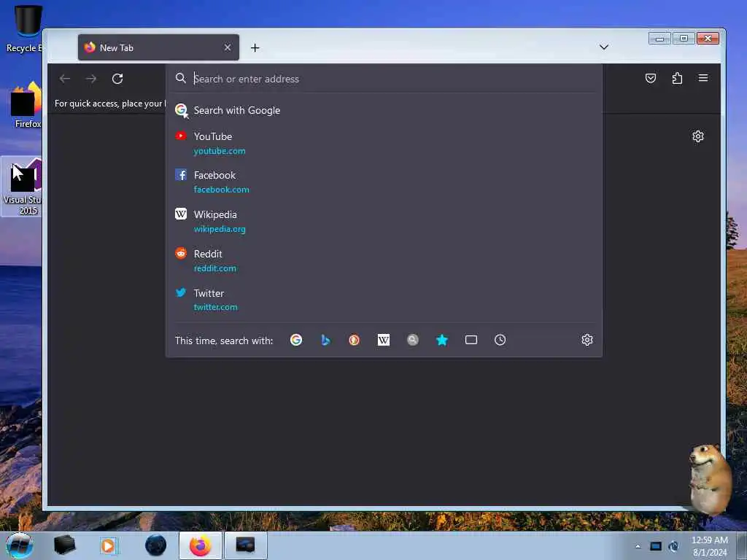This screenshot has height=560, width=747.
Task: Click the magnifier icon in address bar
Action: 181,78
